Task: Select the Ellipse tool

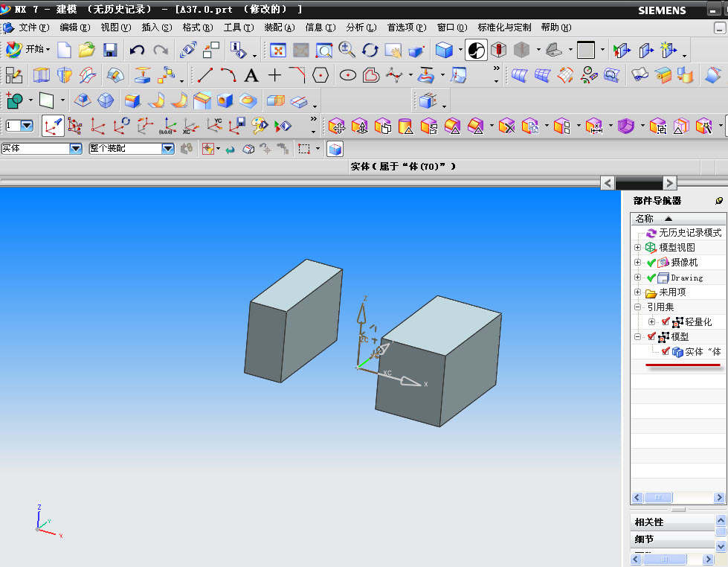Action: 348,75
